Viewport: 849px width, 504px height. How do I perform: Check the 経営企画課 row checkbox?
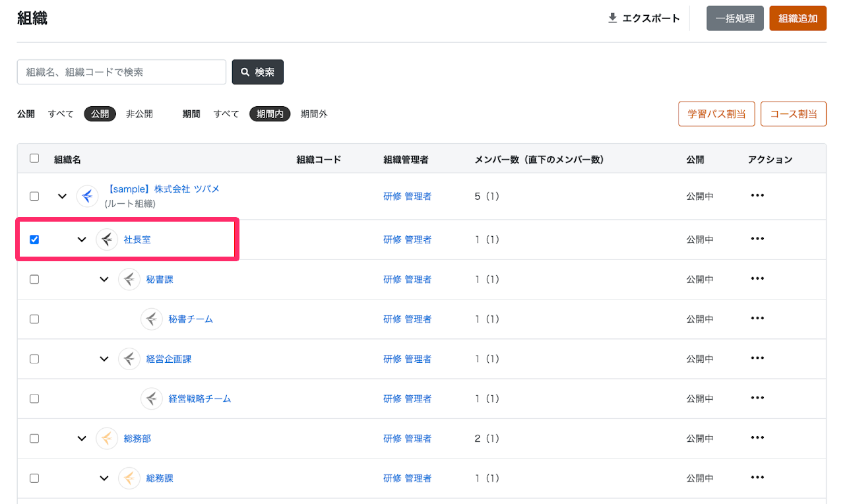coord(34,359)
